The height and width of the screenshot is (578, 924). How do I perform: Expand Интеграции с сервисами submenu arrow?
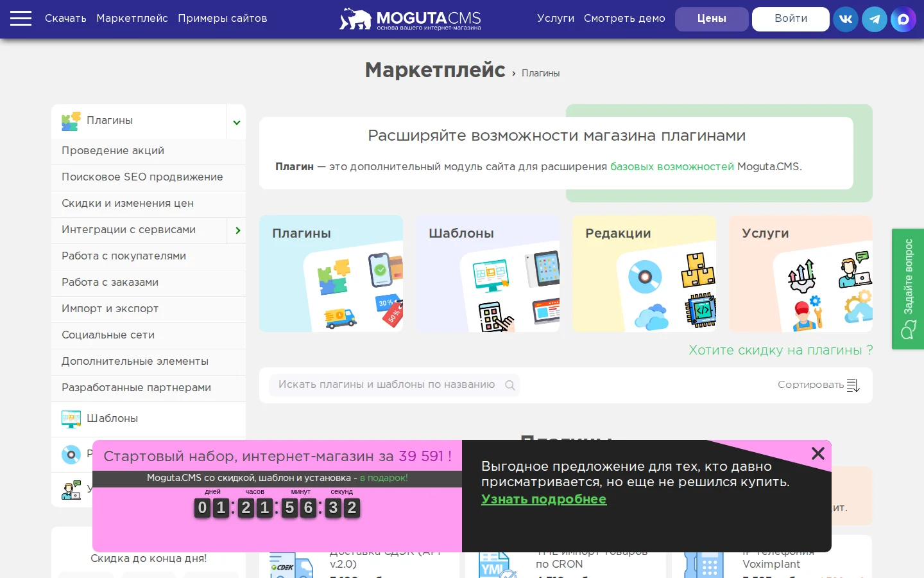pyautogui.click(x=237, y=231)
